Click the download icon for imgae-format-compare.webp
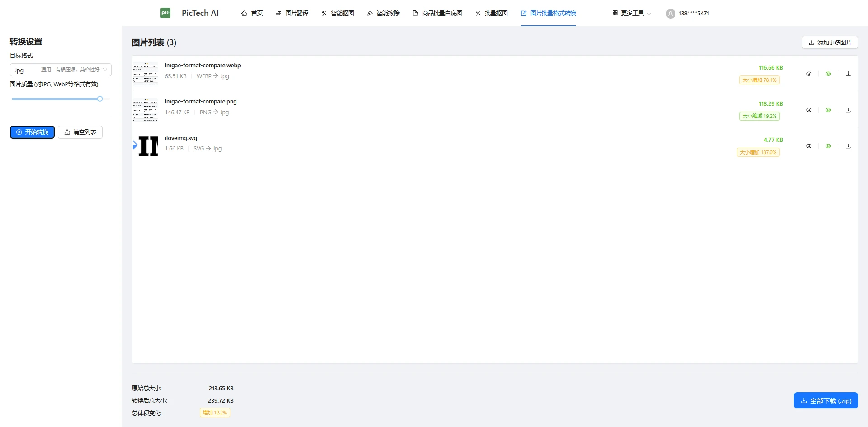Viewport: 868px width, 427px height. click(x=848, y=73)
